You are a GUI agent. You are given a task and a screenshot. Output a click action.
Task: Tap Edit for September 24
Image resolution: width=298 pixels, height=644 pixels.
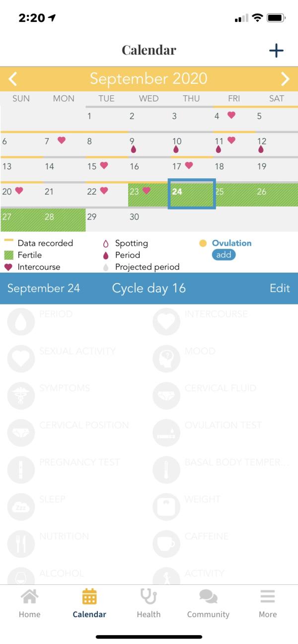pos(280,288)
